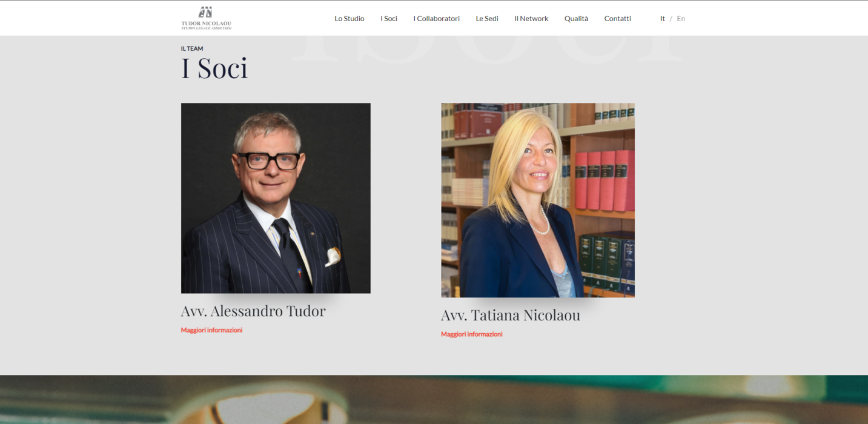
Task: Click the Tudor Nicolaou Studio Legale wordmark
Action: point(206,25)
